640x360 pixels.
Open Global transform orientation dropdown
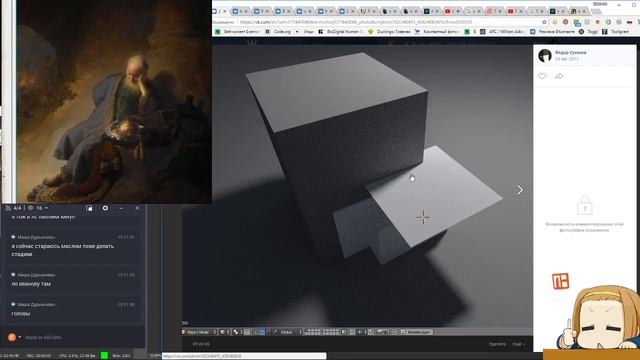coord(290,332)
